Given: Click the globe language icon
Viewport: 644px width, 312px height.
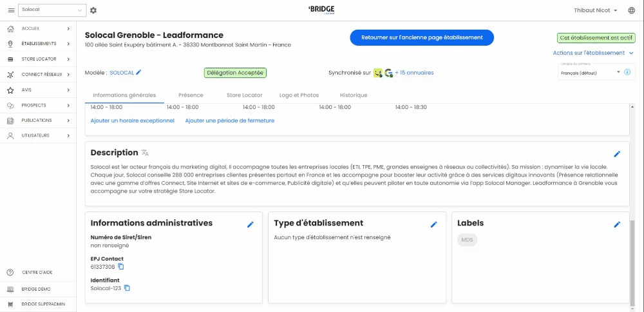Looking at the screenshot, I should click(x=631, y=10).
